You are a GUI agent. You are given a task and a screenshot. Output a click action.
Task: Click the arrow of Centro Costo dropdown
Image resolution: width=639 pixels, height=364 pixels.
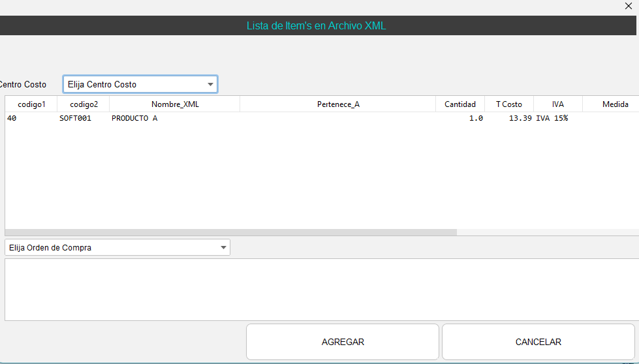(x=210, y=84)
